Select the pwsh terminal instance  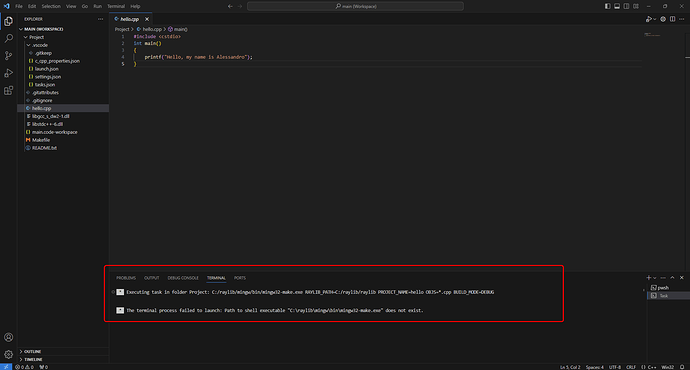668,288
